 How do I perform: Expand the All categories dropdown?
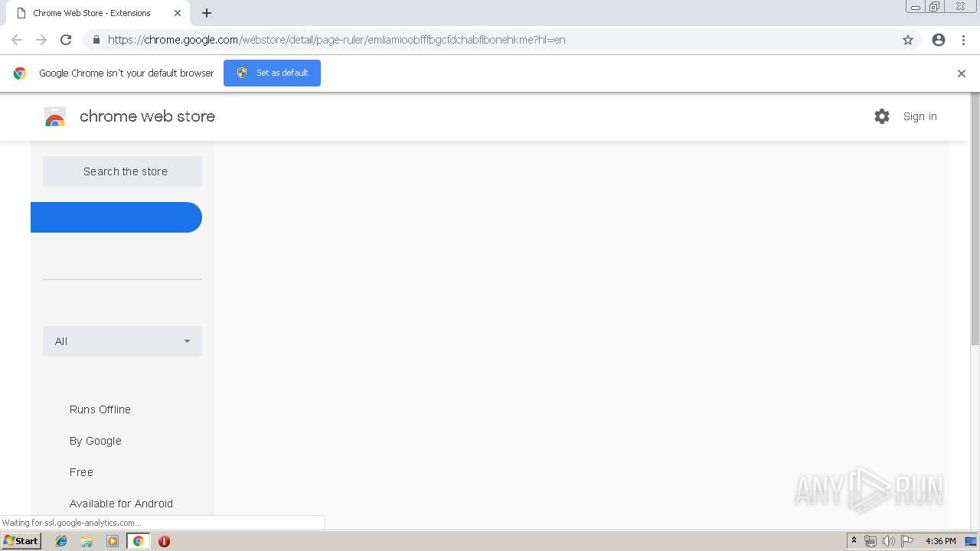tap(122, 341)
